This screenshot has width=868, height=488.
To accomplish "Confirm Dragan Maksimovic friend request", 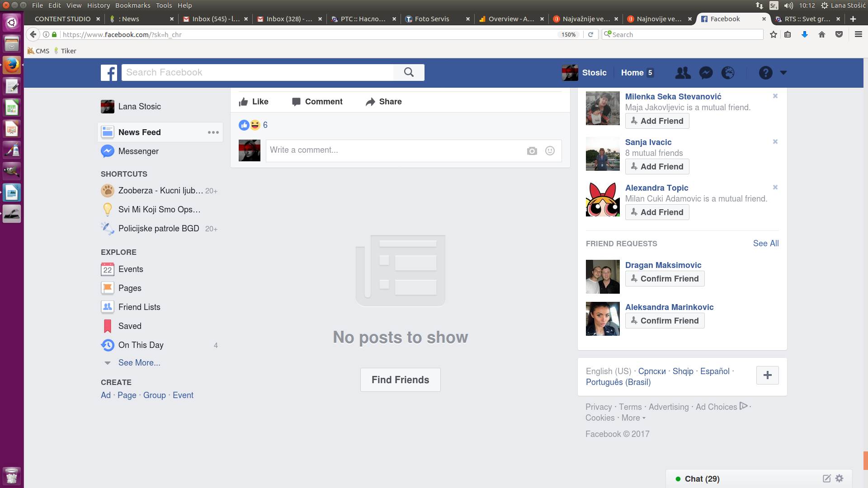I will [x=665, y=279].
